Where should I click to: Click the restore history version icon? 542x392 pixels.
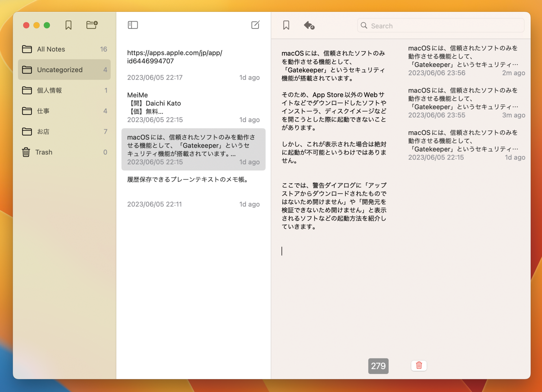[309, 25]
